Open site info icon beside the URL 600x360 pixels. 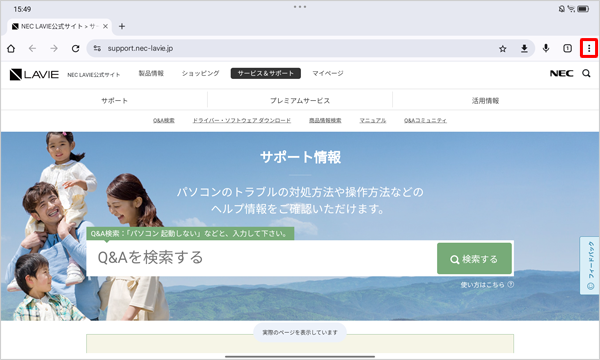pyautogui.click(x=97, y=48)
